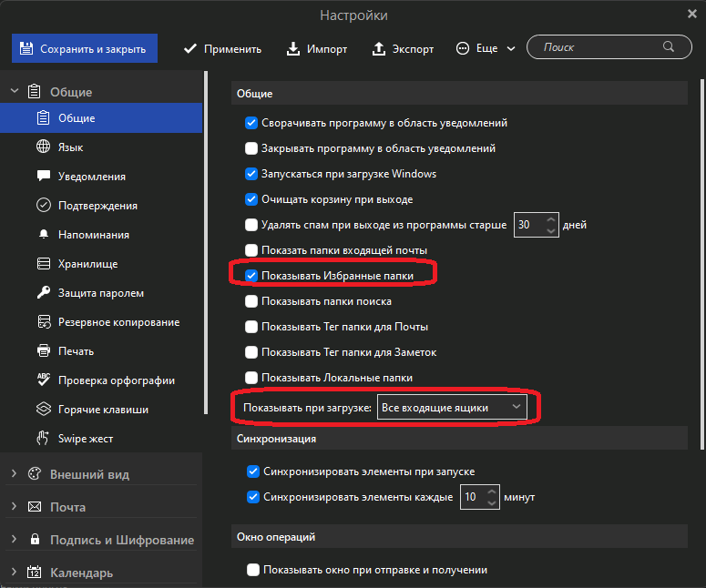
Task: Click the save floppy disk icon
Action: tap(26, 48)
